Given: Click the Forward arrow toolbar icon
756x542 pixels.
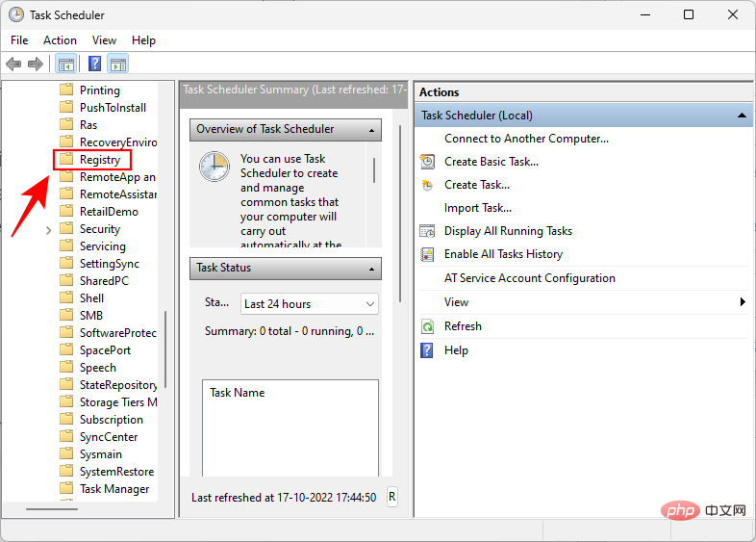Looking at the screenshot, I should coord(36,64).
